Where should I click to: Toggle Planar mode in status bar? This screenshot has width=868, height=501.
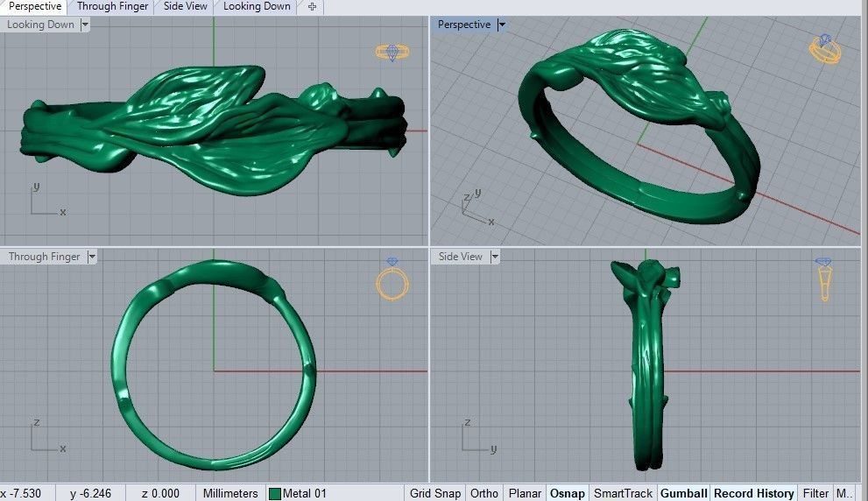525,493
